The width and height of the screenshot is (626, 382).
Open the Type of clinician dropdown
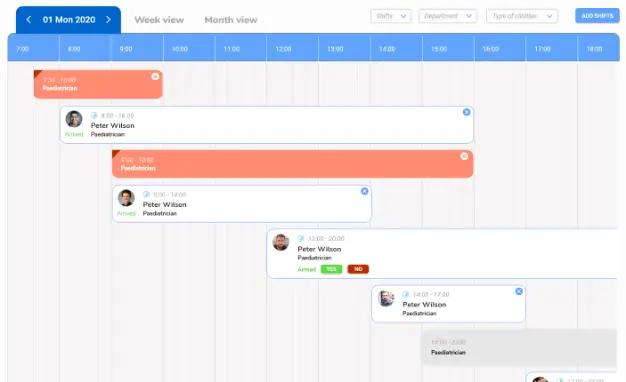pyautogui.click(x=522, y=16)
